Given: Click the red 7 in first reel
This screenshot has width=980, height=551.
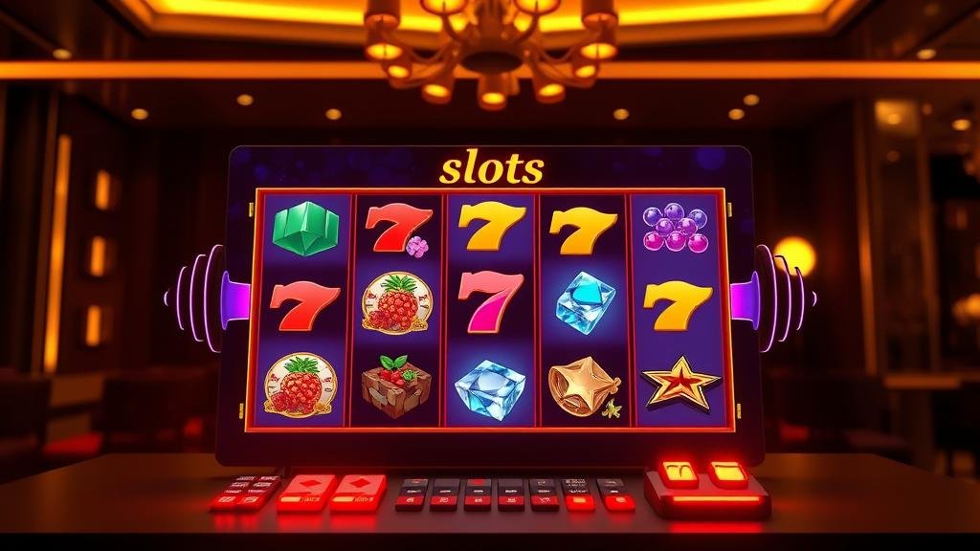Looking at the screenshot, I should point(304,305).
